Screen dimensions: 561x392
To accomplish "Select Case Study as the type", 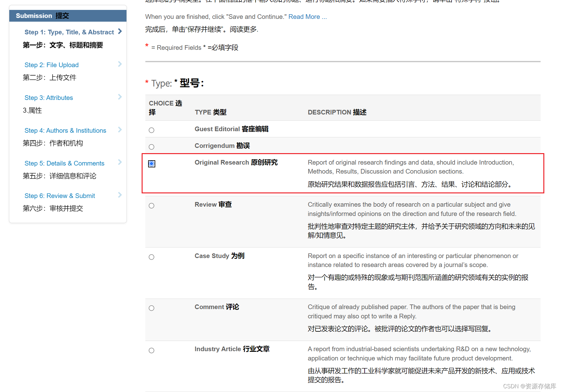I will (x=151, y=257).
